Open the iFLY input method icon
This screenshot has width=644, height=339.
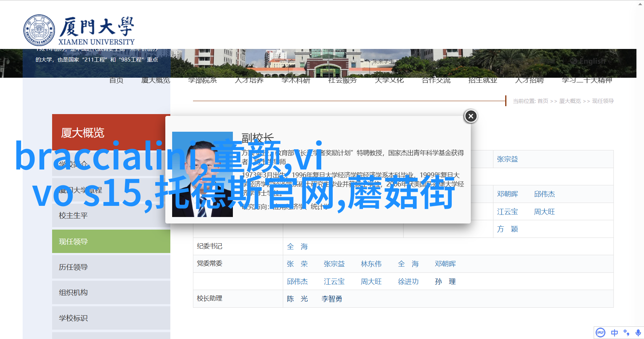601,333
